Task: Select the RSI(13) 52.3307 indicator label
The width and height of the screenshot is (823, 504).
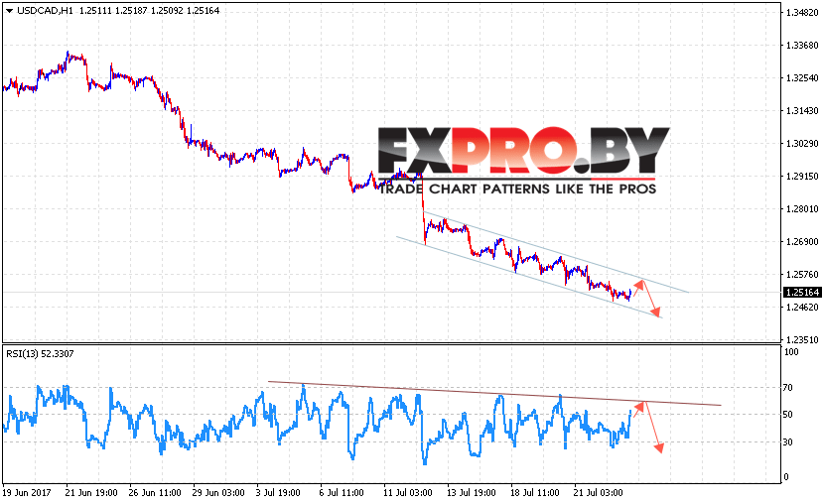Action: 40,354
